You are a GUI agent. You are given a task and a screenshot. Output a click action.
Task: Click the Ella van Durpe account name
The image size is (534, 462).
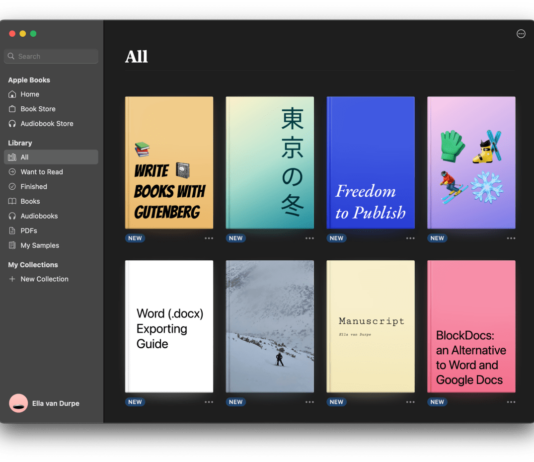(x=56, y=403)
